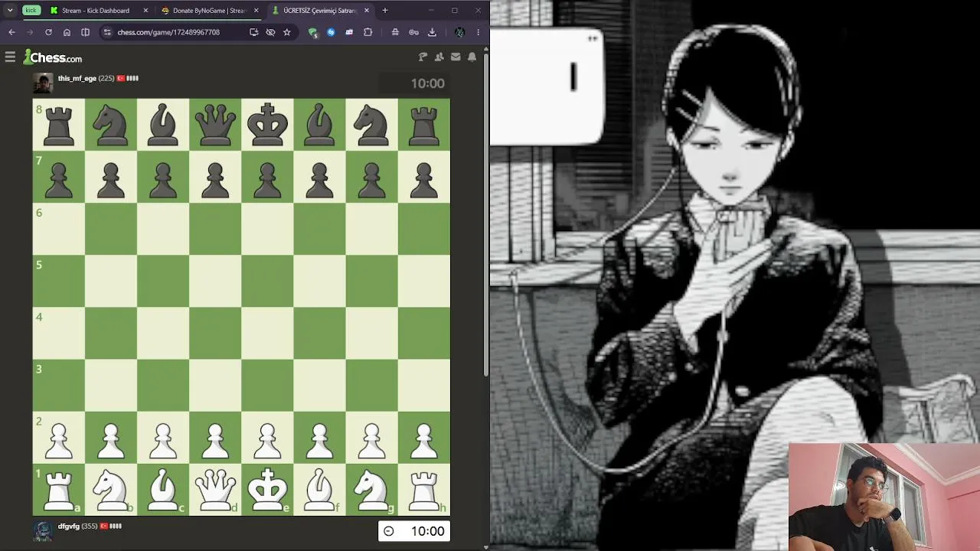Toggle the crossed-eye tracking protection icon
This screenshot has height=551, width=980.
point(270,32)
